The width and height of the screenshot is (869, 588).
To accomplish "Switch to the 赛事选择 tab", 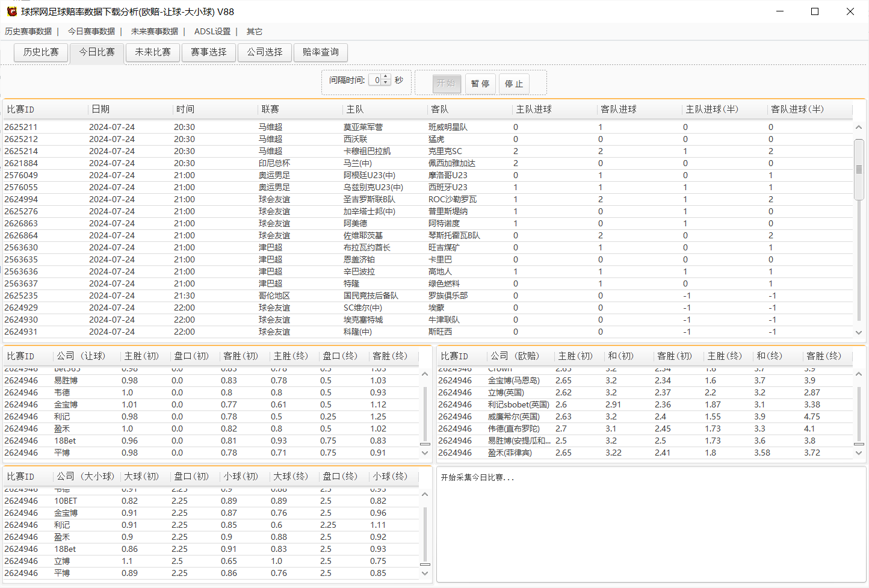I will (209, 52).
